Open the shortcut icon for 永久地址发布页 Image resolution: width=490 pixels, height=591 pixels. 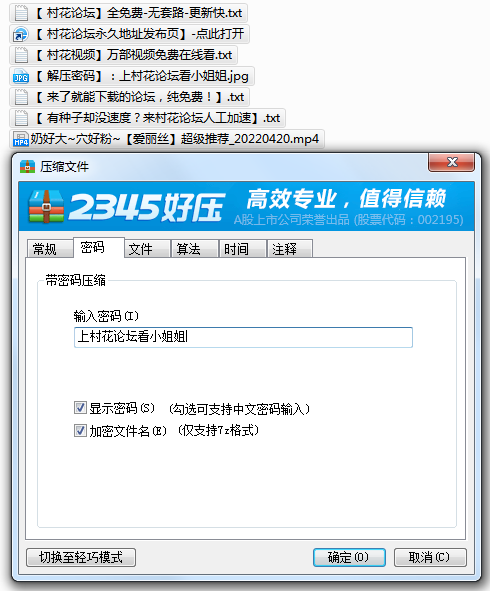[x=21, y=34]
